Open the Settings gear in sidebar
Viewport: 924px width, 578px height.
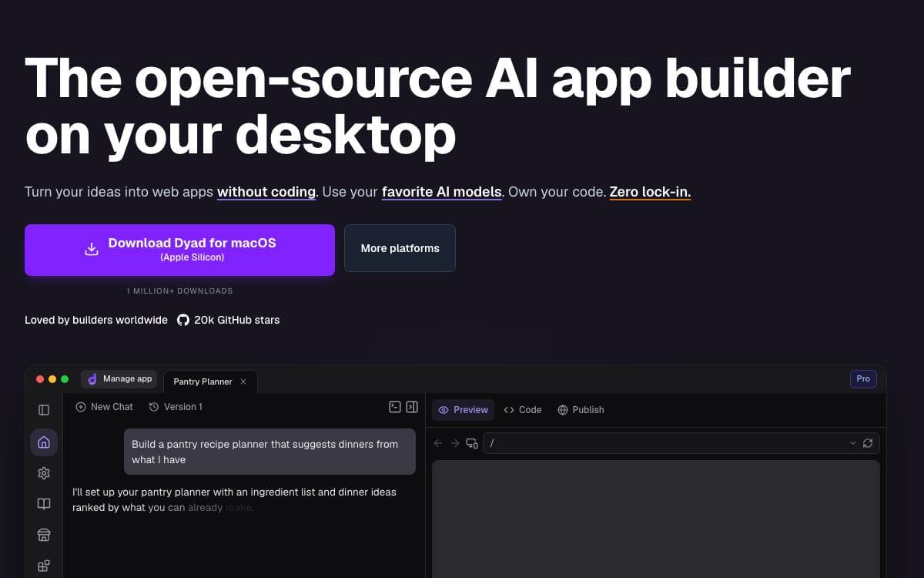point(44,473)
